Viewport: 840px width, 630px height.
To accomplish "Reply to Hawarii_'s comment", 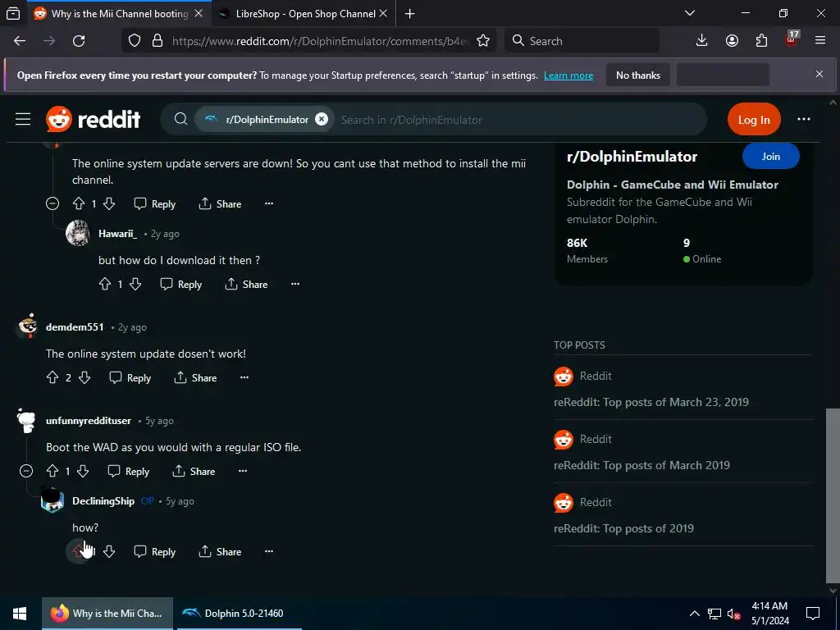I will 181,284.
